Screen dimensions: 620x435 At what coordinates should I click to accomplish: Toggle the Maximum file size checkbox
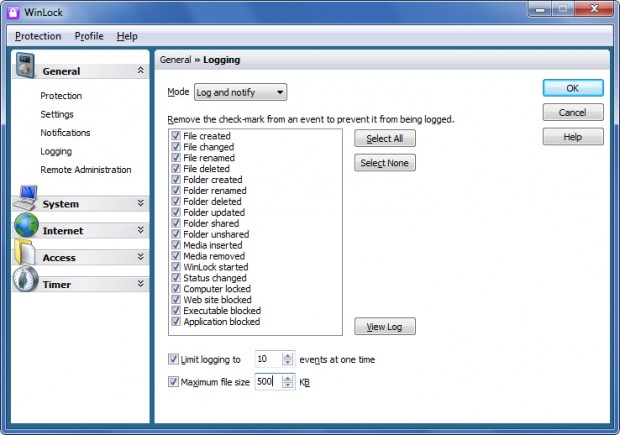point(173,382)
